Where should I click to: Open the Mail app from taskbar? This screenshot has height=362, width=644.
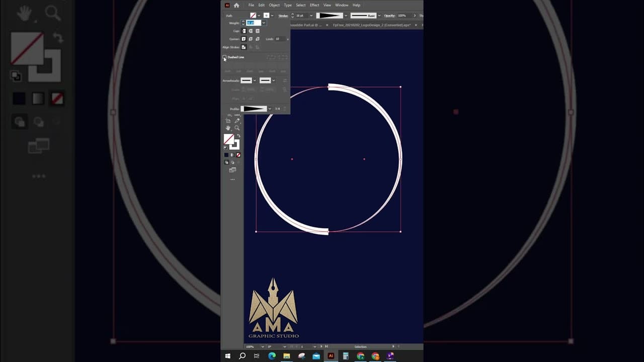point(316,356)
